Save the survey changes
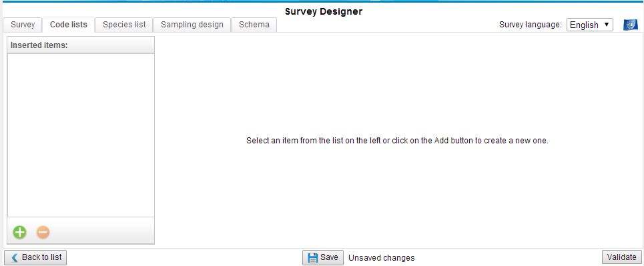 (x=323, y=257)
